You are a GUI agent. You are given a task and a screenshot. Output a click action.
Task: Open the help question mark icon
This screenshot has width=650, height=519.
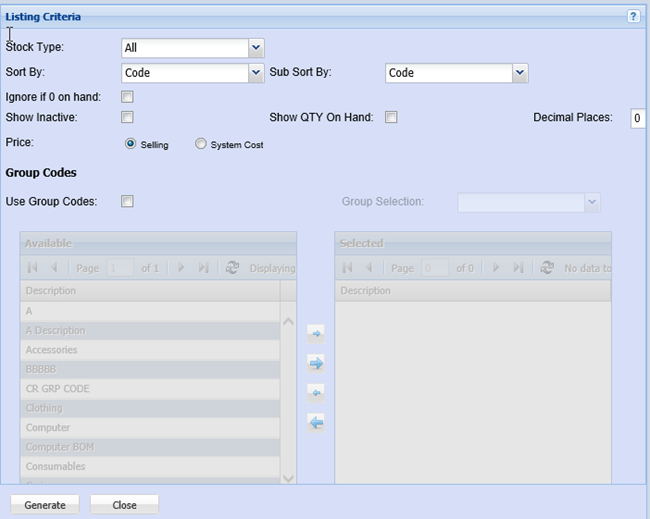[x=633, y=17]
